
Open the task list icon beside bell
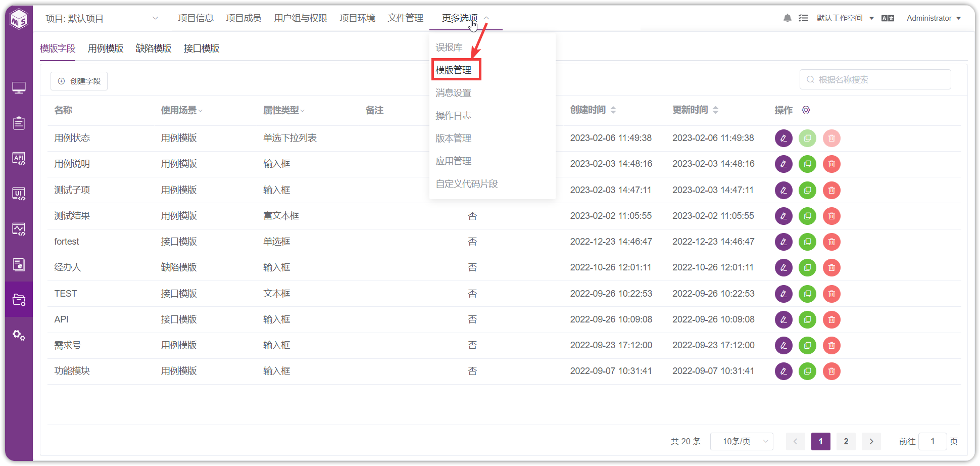coord(803,18)
